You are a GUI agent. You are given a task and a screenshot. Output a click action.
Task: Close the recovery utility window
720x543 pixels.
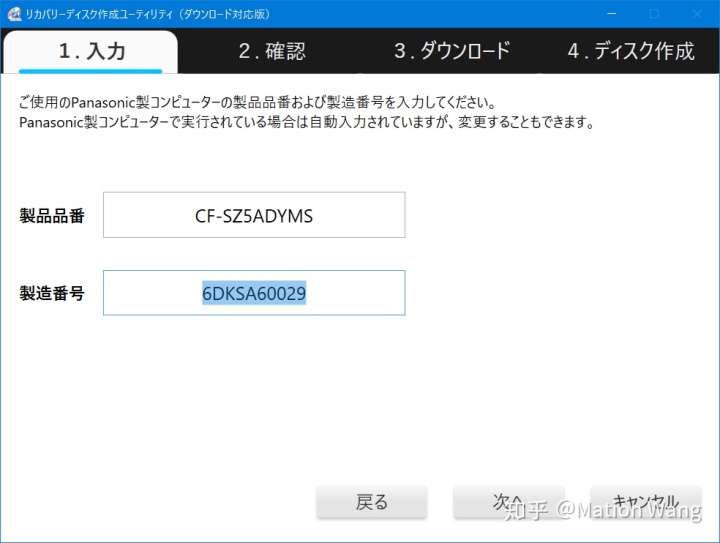(697, 14)
